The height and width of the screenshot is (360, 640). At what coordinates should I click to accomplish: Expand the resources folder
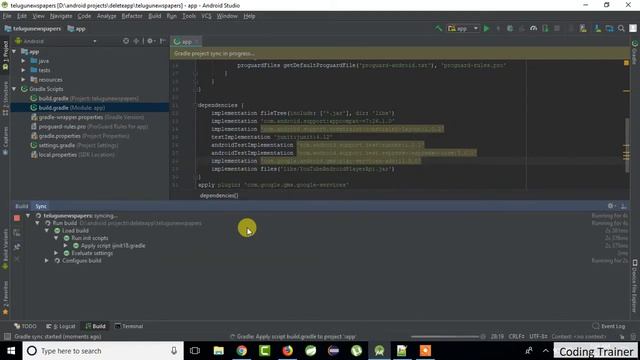(x=23, y=80)
